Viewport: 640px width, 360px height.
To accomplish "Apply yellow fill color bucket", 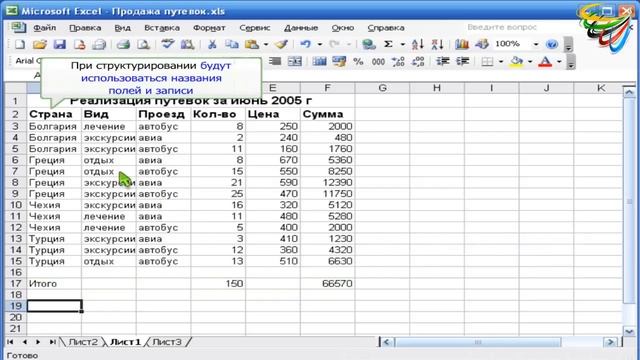I will pos(516,62).
